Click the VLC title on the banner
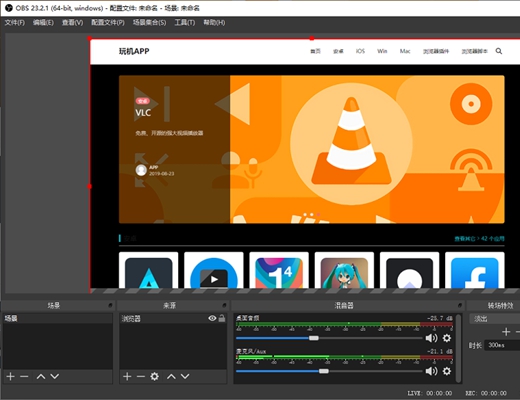Viewport: 520px width, 400px height. click(143, 113)
